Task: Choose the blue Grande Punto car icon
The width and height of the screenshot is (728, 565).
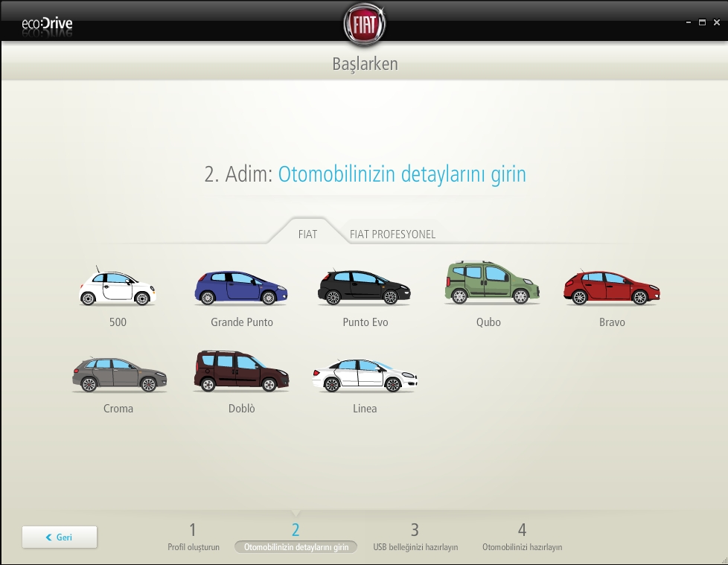Action: pos(241,288)
